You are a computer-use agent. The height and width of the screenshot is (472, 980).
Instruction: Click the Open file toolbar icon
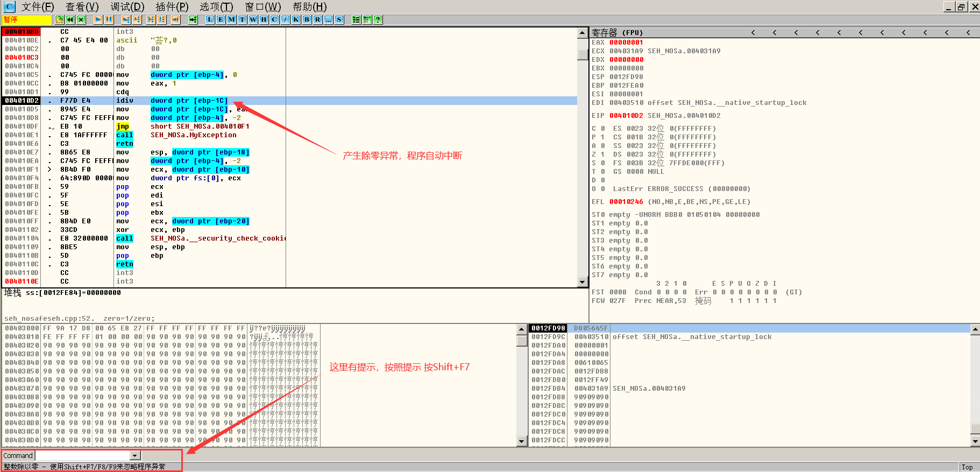click(x=59, y=20)
